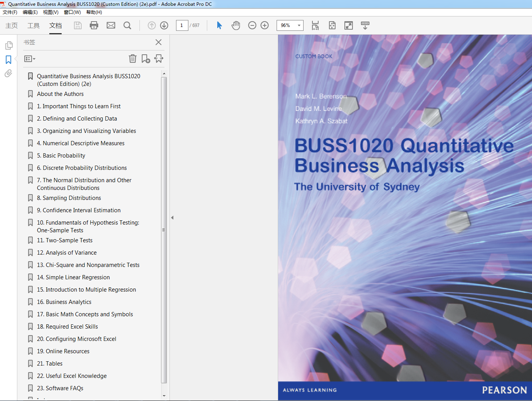Delete selected bookmark with trash icon
This screenshot has width=532, height=401.
coord(133,59)
